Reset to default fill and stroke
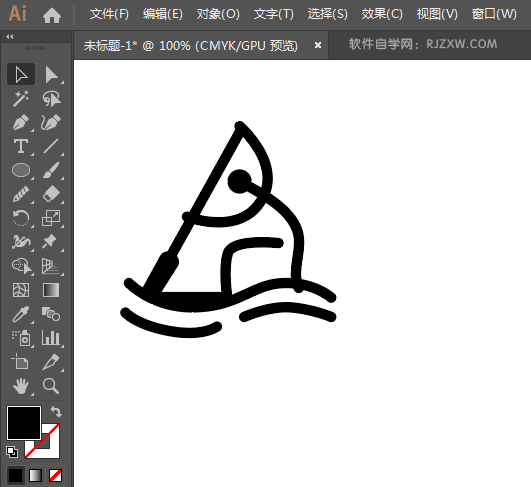 point(12,451)
